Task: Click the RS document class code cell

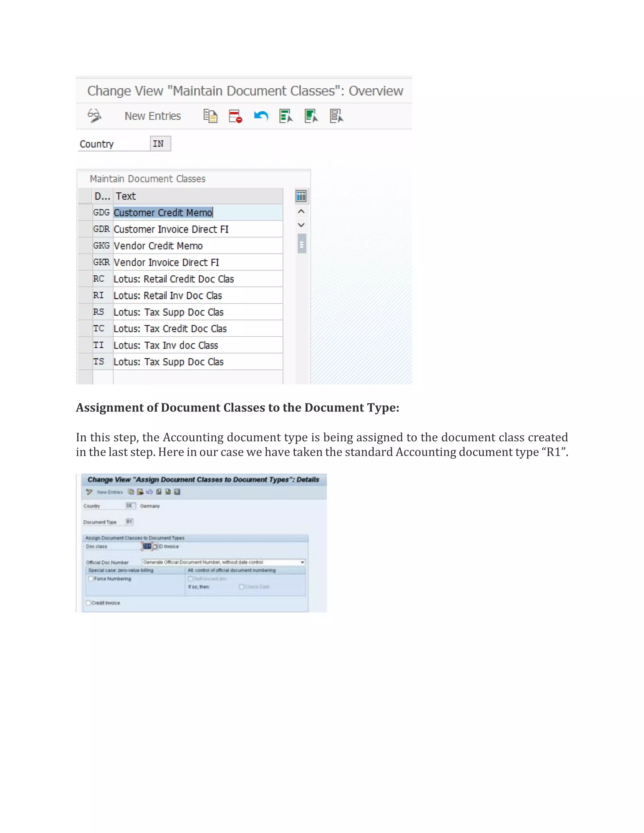Action: coord(103,312)
